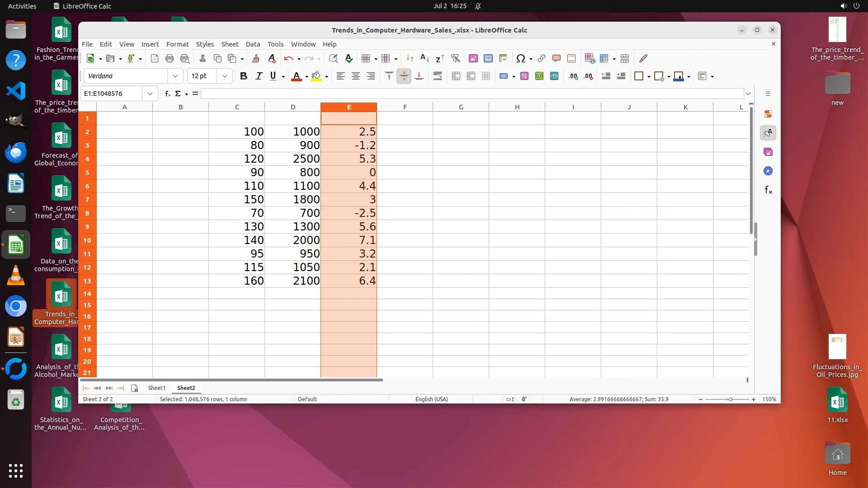Apply the yellow background color swatch
Viewport: 868px width, 488px height.
(316, 76)
